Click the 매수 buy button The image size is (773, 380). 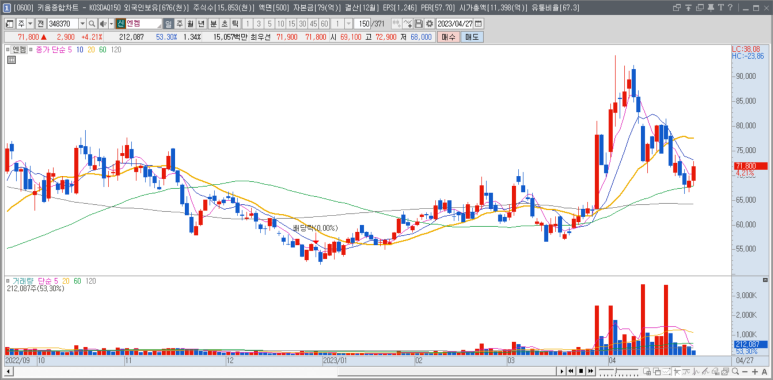(449, 37)
